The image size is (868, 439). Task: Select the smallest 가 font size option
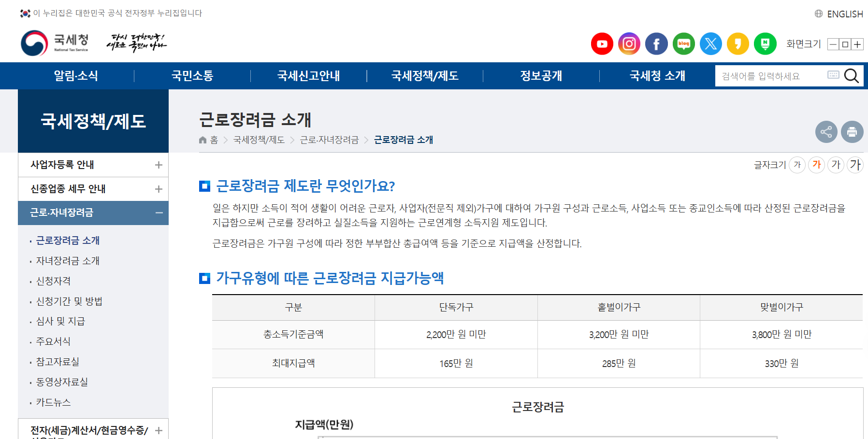pyautogui.click(x=797, y=165)
